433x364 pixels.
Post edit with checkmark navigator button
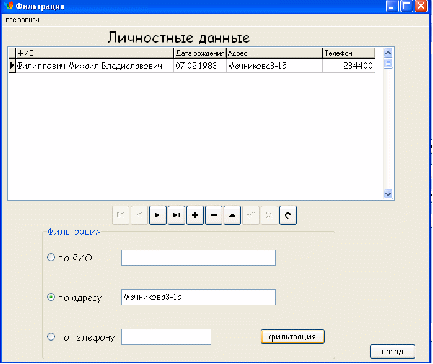click(251, 215)
